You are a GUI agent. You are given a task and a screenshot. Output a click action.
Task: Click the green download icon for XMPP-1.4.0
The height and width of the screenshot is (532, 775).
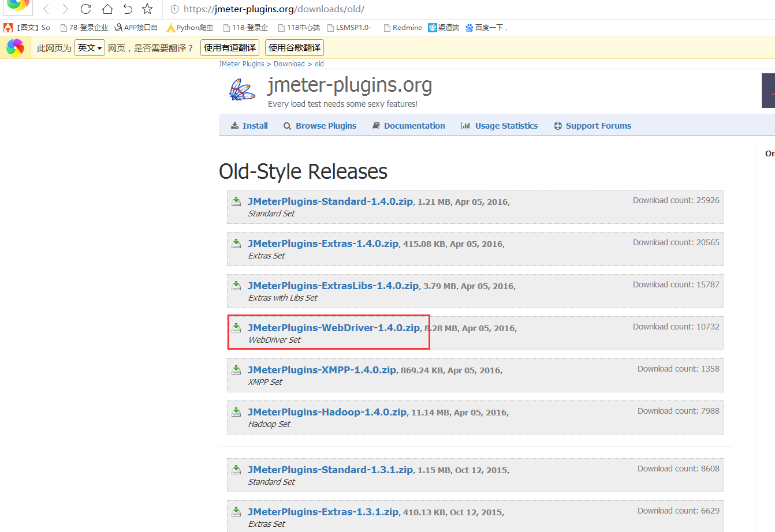click(x=236, y=370)
